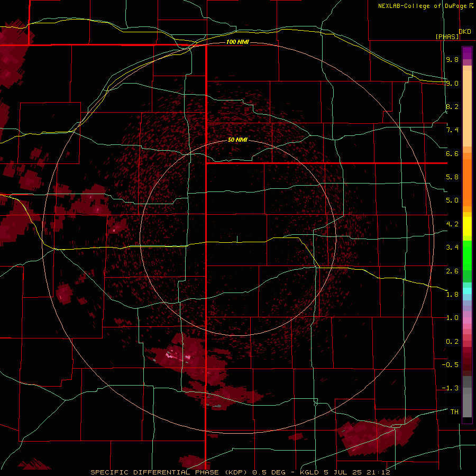
Task: Pick the orange band on the color scale
Action: point(467,183)
